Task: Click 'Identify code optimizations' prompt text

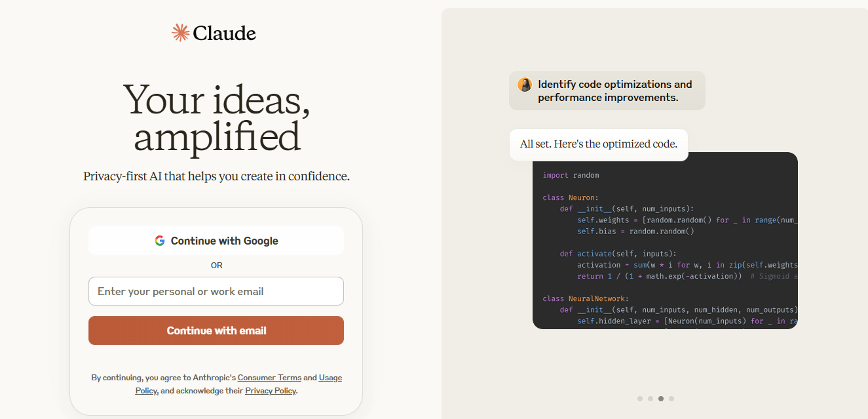Action: [x=615, y=91]
